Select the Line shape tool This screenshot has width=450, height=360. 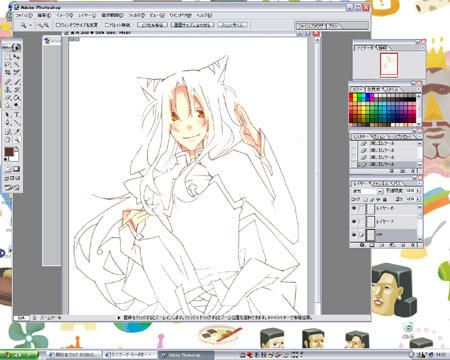coord(17,122)
